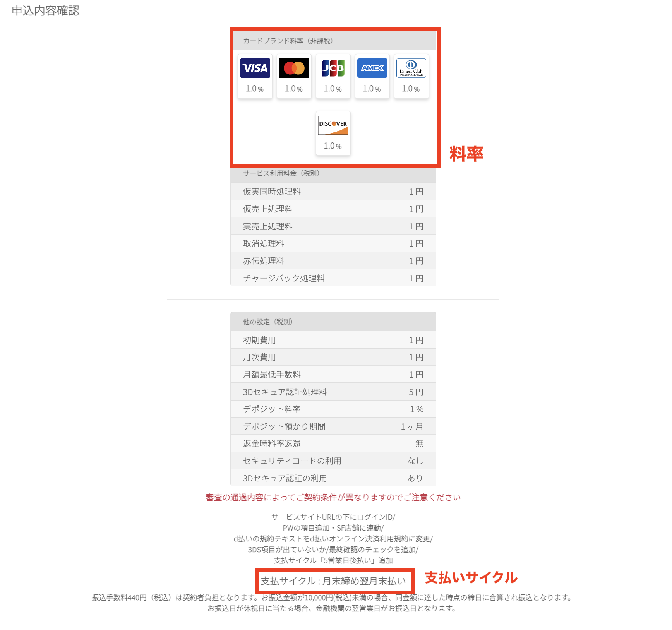Select the 仮実同時処理料 row
Viewport: 672px width, 630px height.
pyautogui.click(x=333, y=192)
